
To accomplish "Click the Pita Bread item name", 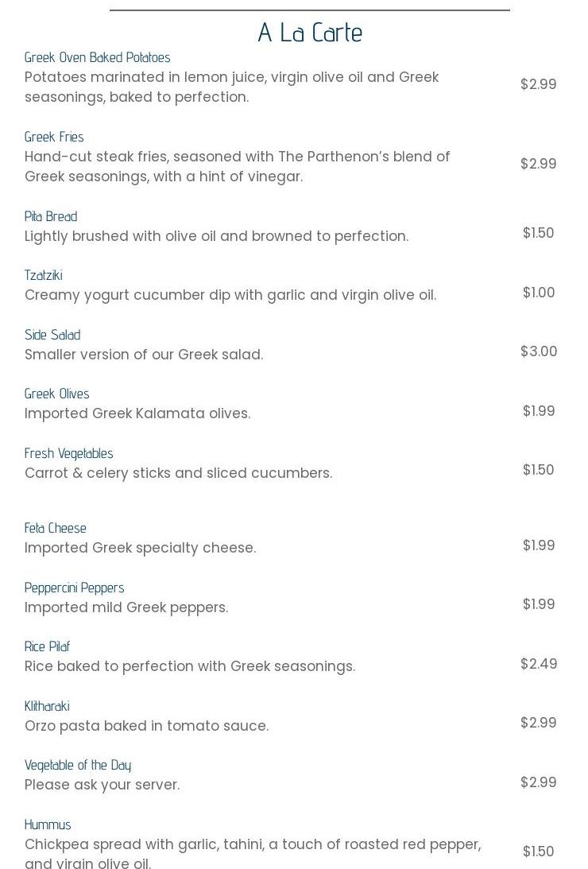I will coord(51,216).
